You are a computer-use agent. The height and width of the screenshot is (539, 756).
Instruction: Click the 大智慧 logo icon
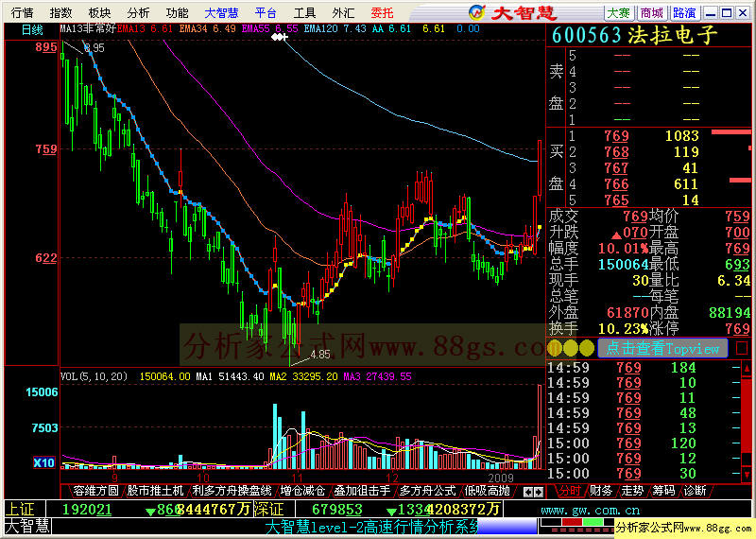click(477, 12)
